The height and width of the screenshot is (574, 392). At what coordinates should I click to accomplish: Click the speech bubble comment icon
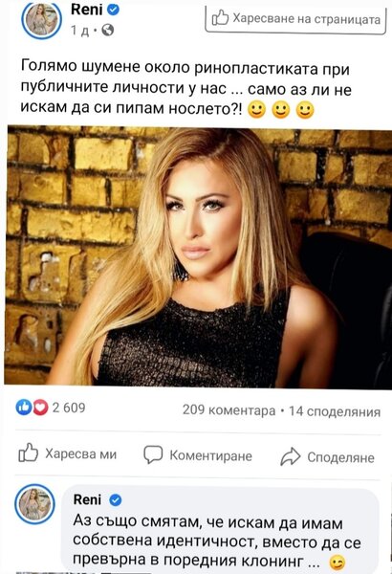pos(153,454)
